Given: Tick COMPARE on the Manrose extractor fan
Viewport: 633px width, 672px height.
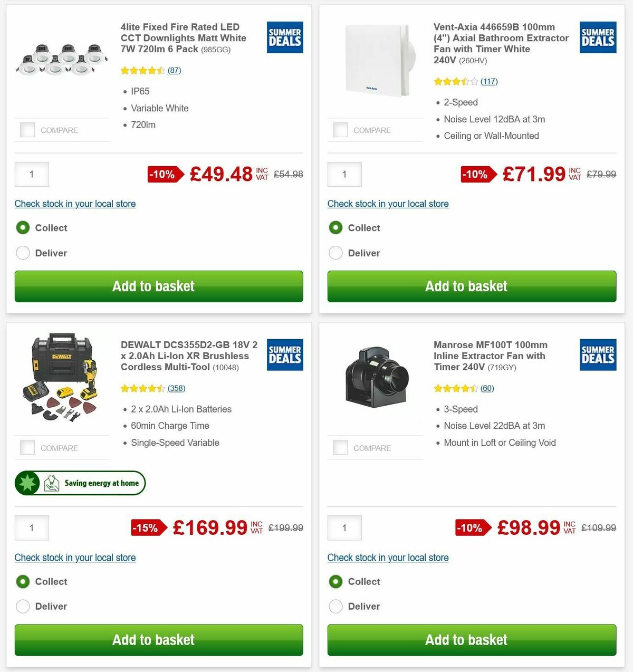Looking at the screenshot, I should [340, 447].
